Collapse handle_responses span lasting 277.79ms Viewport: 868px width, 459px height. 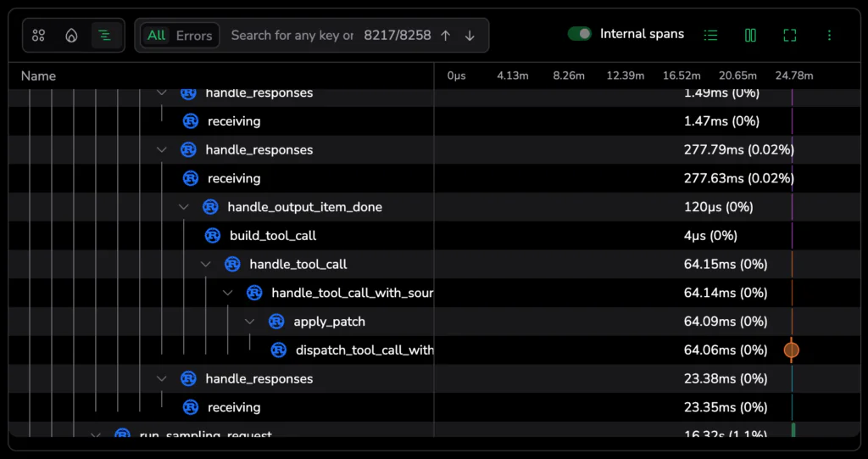162,150
